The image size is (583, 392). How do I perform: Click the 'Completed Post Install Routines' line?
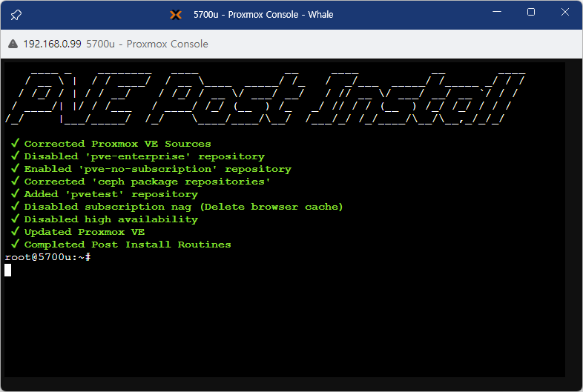coord(128,245)
